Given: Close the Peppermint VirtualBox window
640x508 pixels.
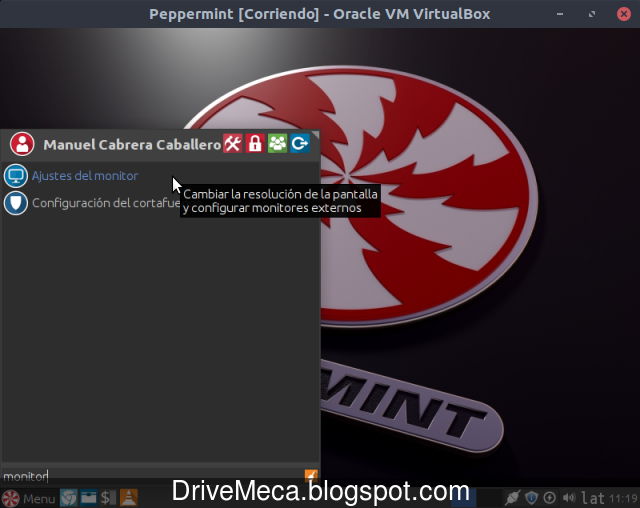Looking at the screenshot, I should [x=624, y=14].
